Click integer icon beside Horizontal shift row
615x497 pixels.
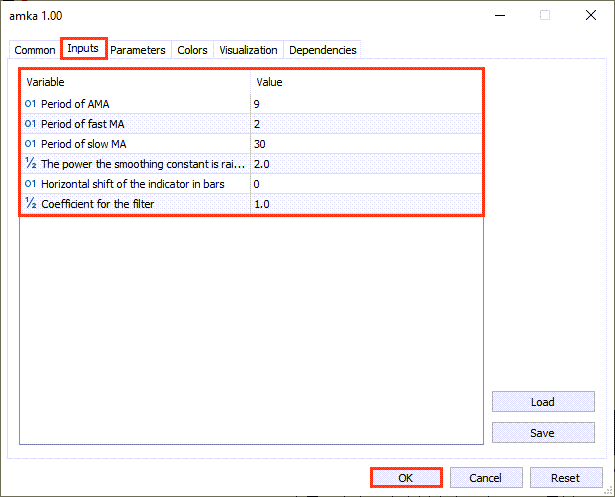[30, 184]
